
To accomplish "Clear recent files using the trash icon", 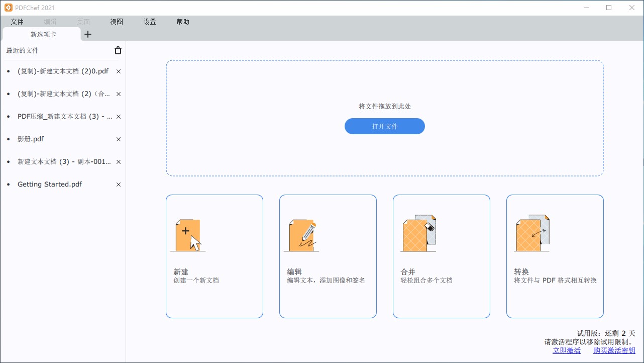I will pos(118,50).
